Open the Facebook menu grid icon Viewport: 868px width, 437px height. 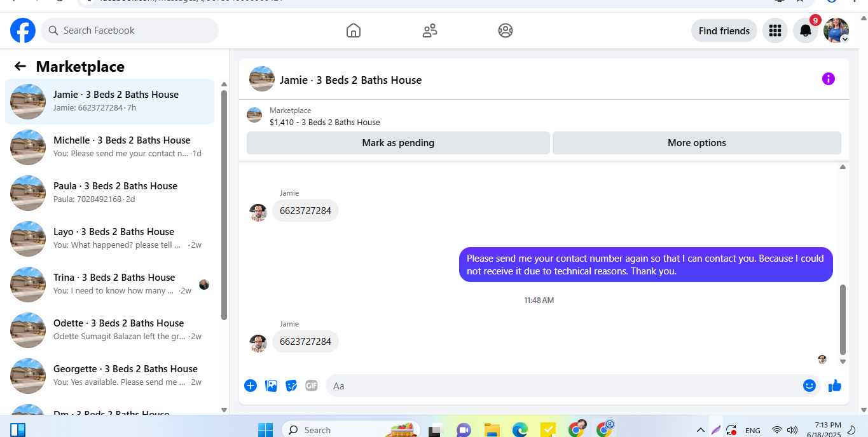coord(775,30)
